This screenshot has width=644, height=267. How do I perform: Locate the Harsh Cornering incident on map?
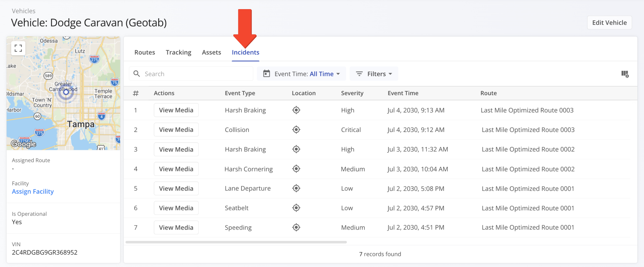(296, 169)
